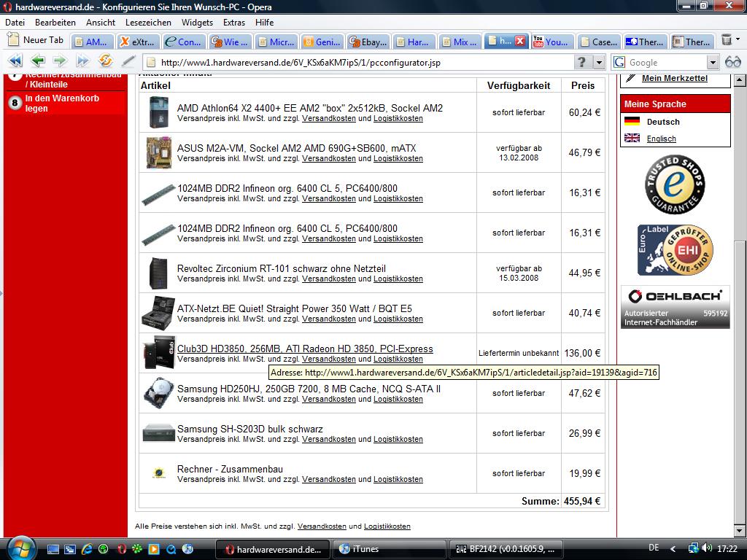Screen dimensions: 747x560
Task: Switch to the YouTube tab
Action: point(551,42)
